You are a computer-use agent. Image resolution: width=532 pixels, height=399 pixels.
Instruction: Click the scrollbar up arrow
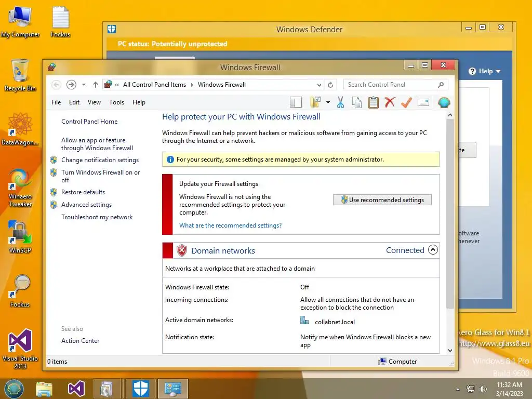pyautogui.click(x=450, y=115)
